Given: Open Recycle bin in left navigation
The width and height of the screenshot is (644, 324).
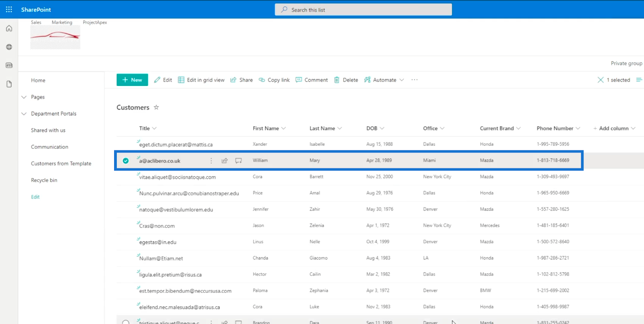Looking at the screenshot, I should (x=44, y=180).
